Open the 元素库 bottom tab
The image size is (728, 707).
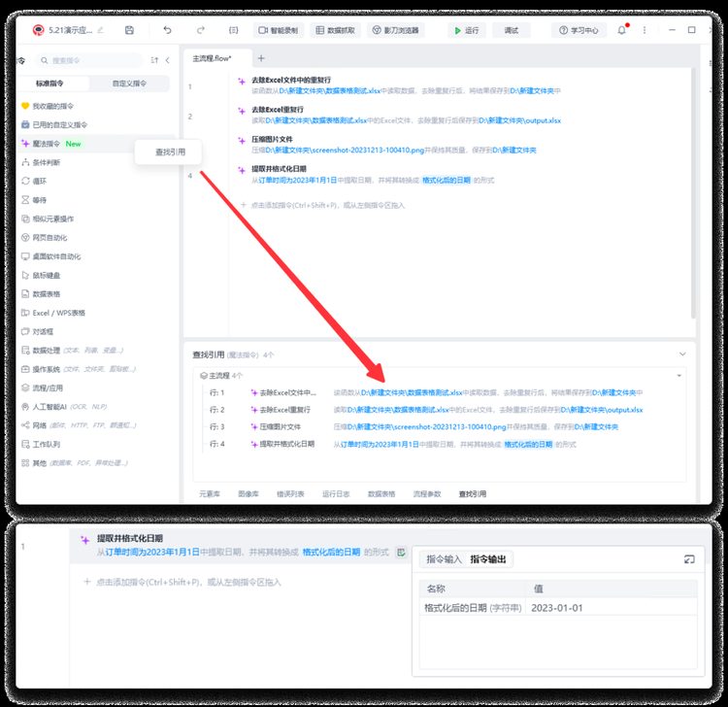pyautogui.click(x=210, y=493)
